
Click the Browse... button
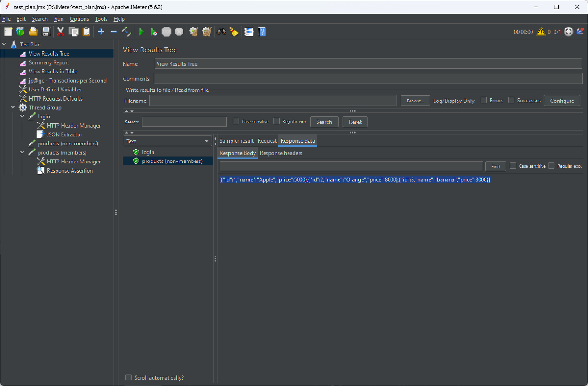[415, 101]
